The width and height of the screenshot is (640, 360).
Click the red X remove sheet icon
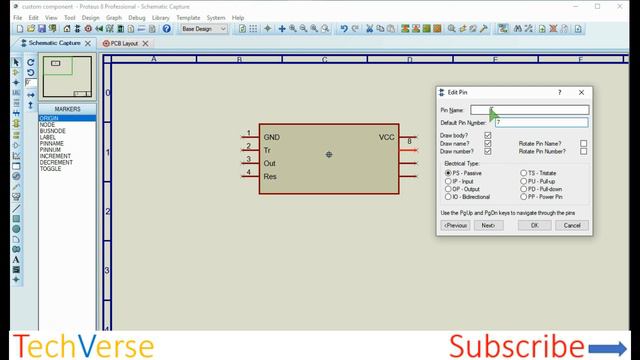[553, 29]
